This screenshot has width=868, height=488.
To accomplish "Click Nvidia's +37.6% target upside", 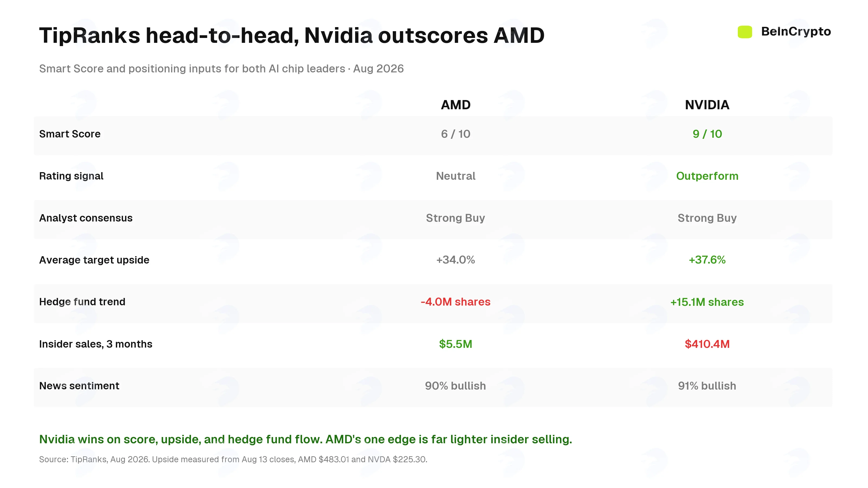I will coord(707,260).
